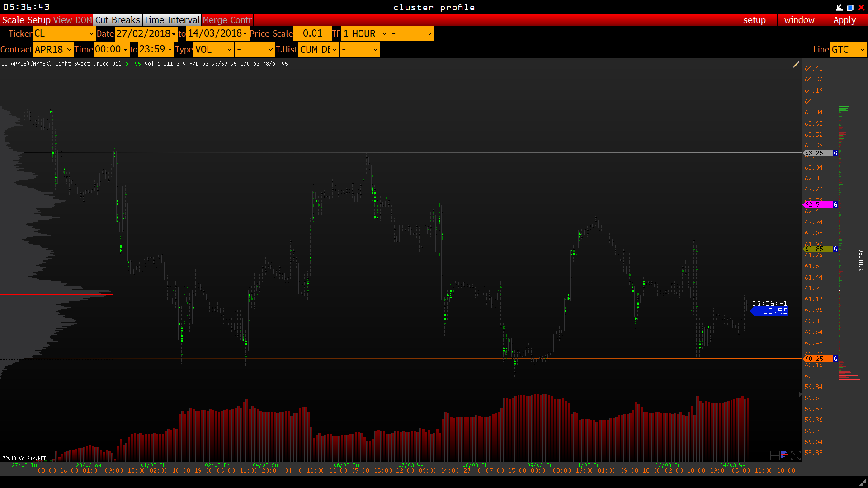Open the setup menu
Image resolution: width=868 pixels, height=488 pixels.
tap(754, 20)
